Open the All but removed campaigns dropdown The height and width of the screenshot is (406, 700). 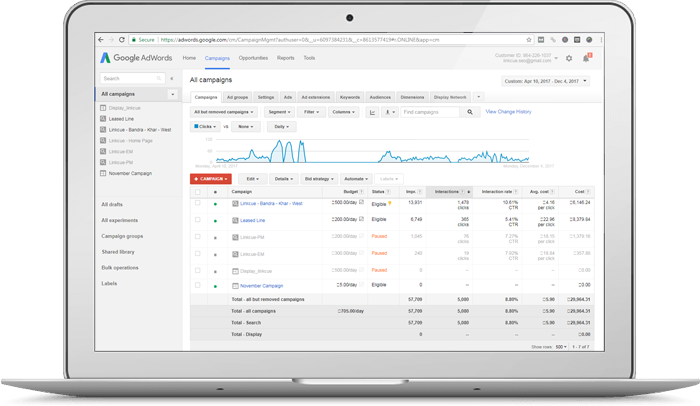click(224, 112)
